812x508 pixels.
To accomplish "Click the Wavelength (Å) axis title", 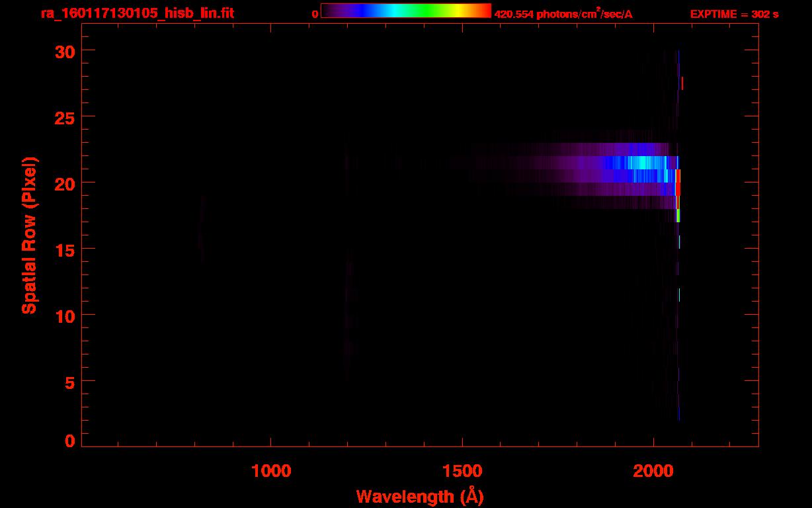I will (x=420, y=496).
